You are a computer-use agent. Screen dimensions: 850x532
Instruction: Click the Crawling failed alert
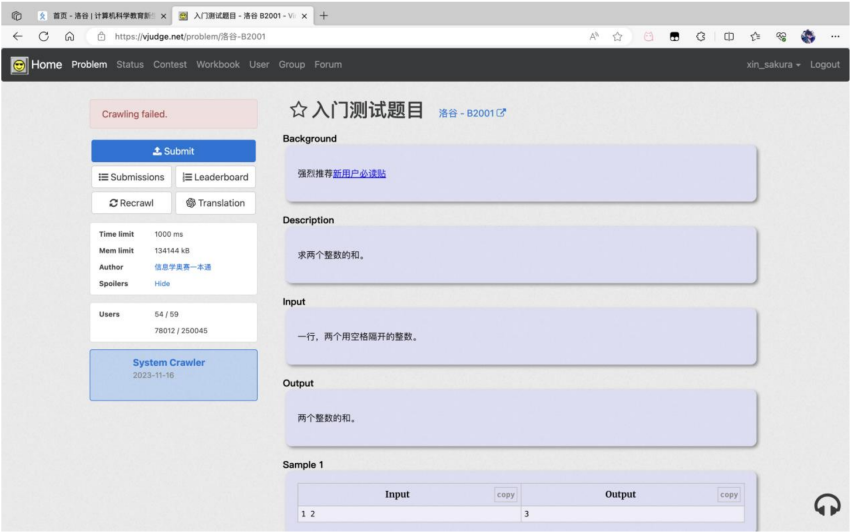tap(173, 114)
